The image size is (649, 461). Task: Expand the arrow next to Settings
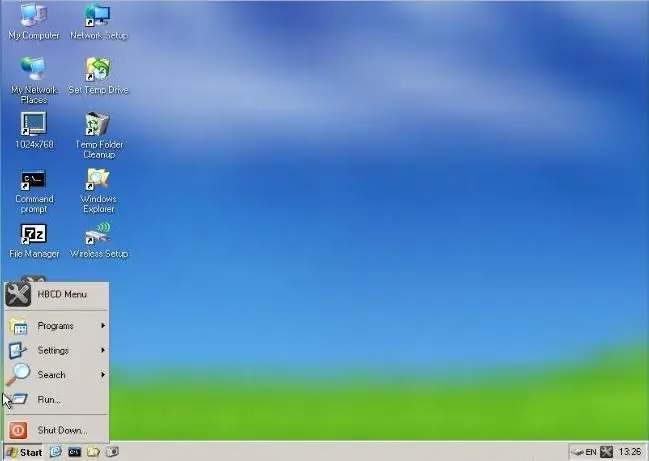[103, 350]
